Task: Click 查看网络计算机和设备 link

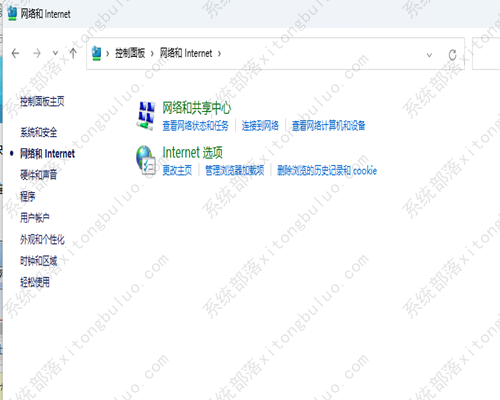Action: [329, 126]
